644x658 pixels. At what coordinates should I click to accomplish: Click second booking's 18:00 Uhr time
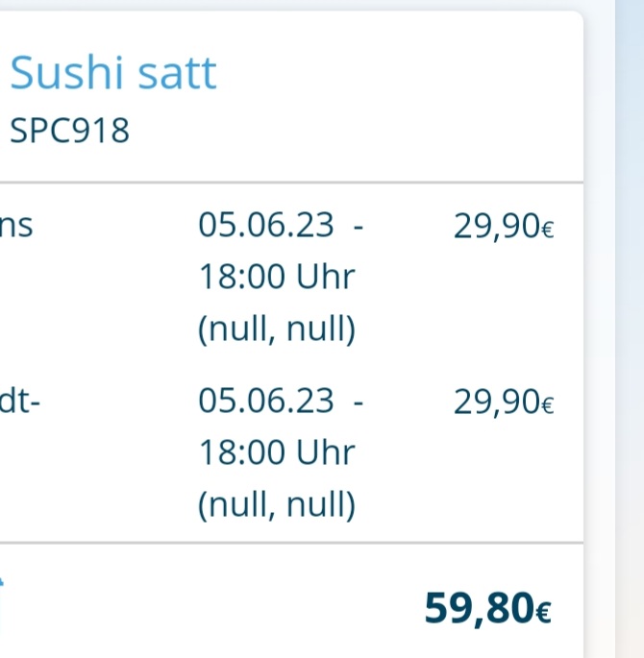(x=277, y=451)
